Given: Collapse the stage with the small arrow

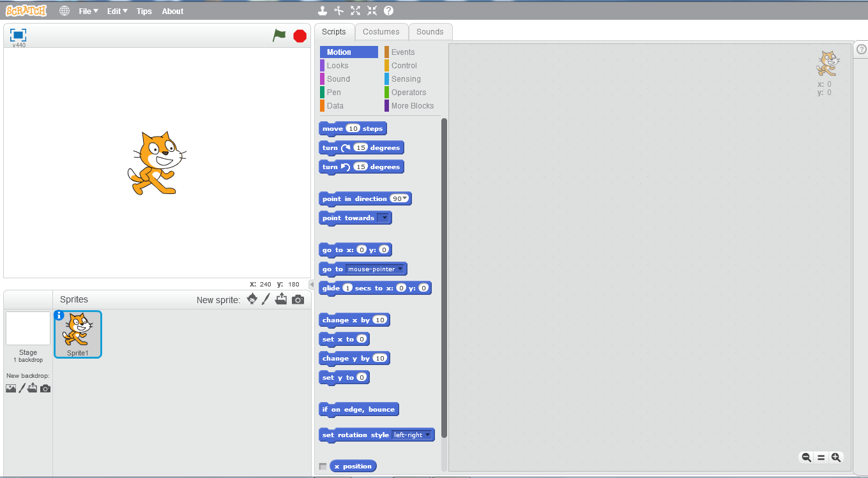Looking at the screenshot, I should tap(312, 284).
